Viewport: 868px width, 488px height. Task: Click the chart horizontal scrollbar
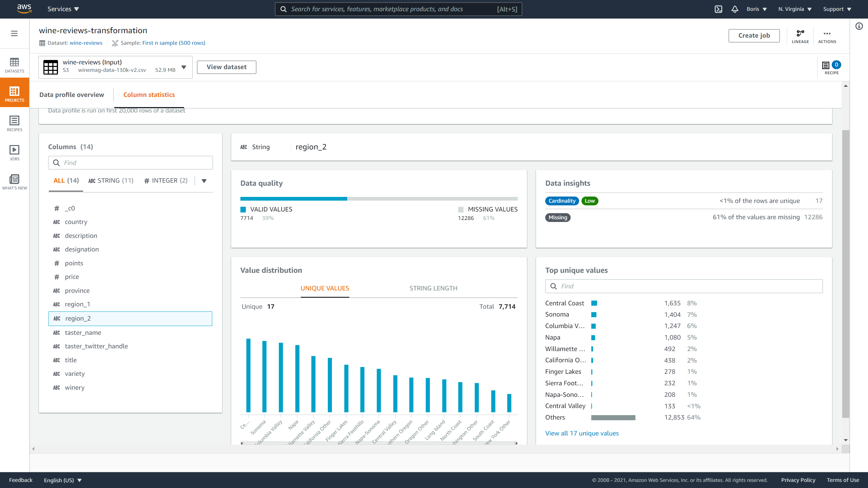pyautogui.click(x=379, y=443)
